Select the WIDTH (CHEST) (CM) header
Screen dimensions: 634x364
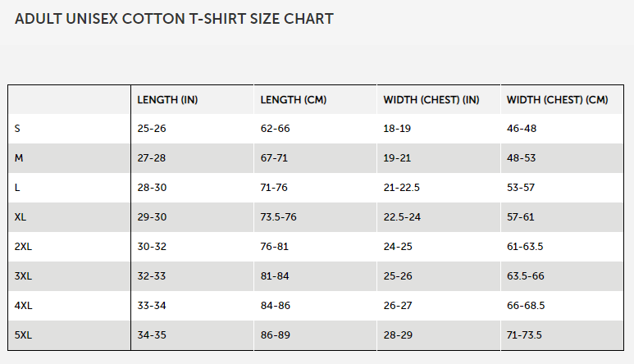pos(557,100)
